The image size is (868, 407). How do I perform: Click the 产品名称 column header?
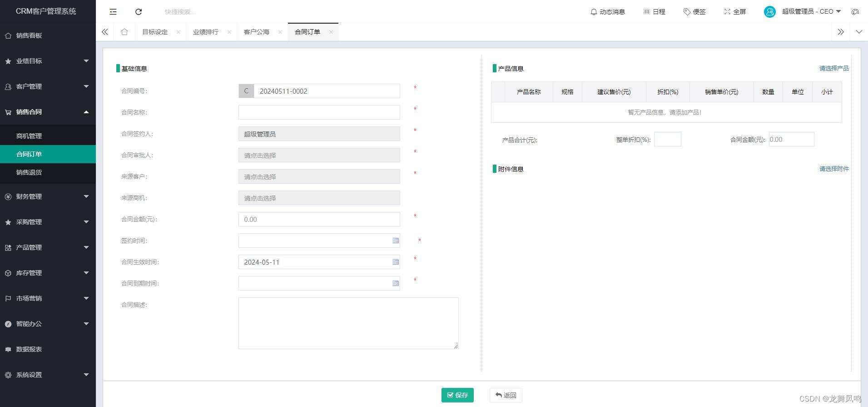point(529,92)
